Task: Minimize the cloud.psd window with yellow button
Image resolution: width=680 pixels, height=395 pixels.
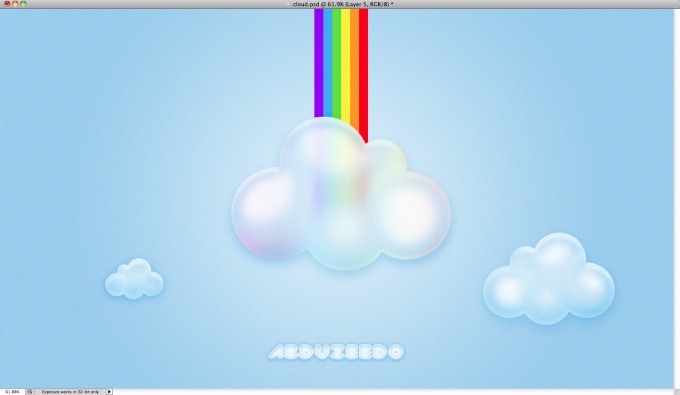Action: tap(15, 3)
